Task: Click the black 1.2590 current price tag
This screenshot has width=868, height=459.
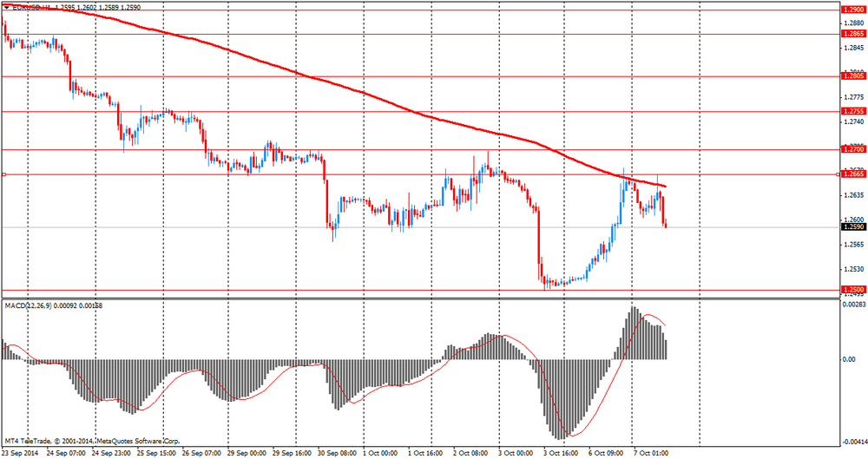Action: point(853,227)
